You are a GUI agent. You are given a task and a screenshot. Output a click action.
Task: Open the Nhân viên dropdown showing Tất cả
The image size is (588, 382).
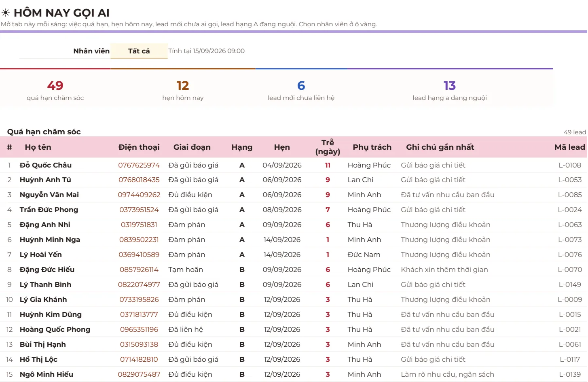[x=139, y=51]
